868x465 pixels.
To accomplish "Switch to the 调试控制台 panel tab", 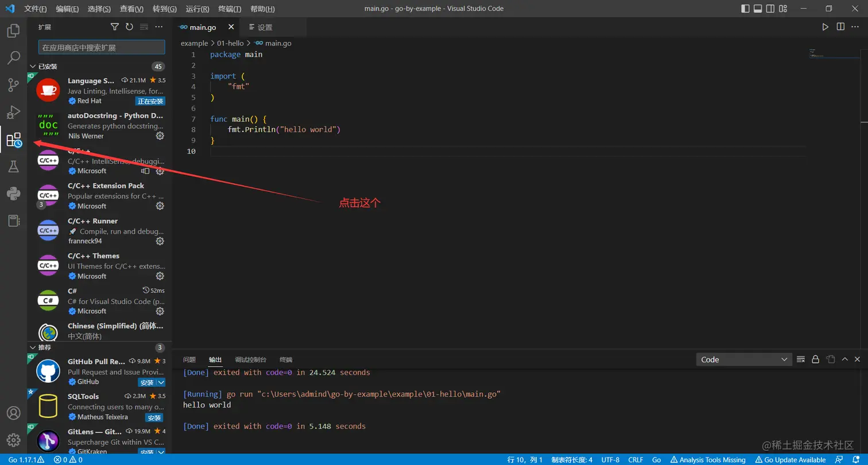I will [x=251, y=359].
